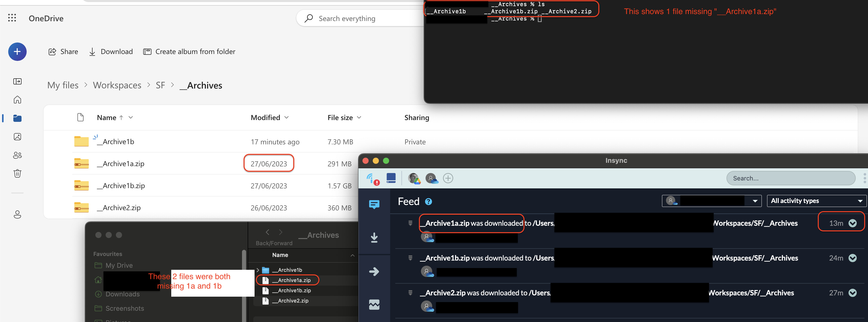Click the file type column icon
This screenshot has width=868, height=322.
coord(80,117)
